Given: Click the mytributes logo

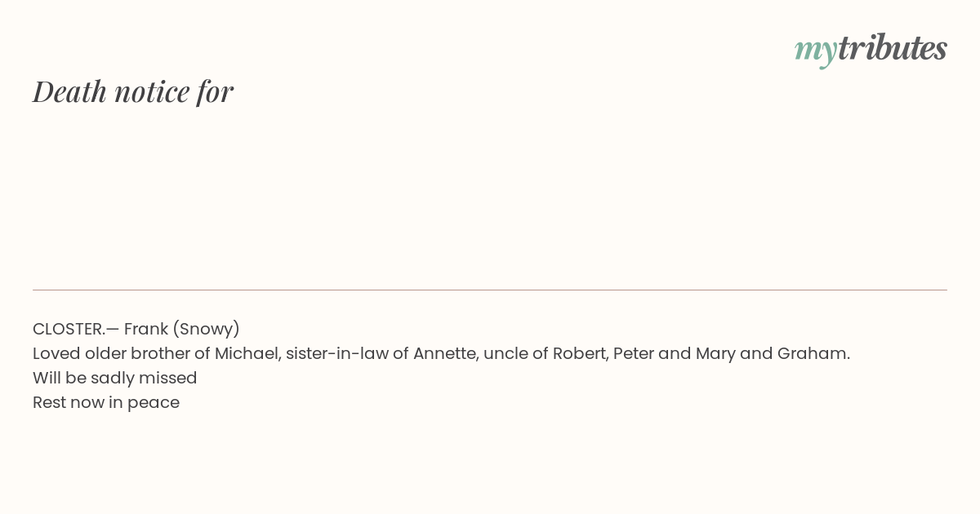Looking at the screenshot, I should tap(871, 49).
